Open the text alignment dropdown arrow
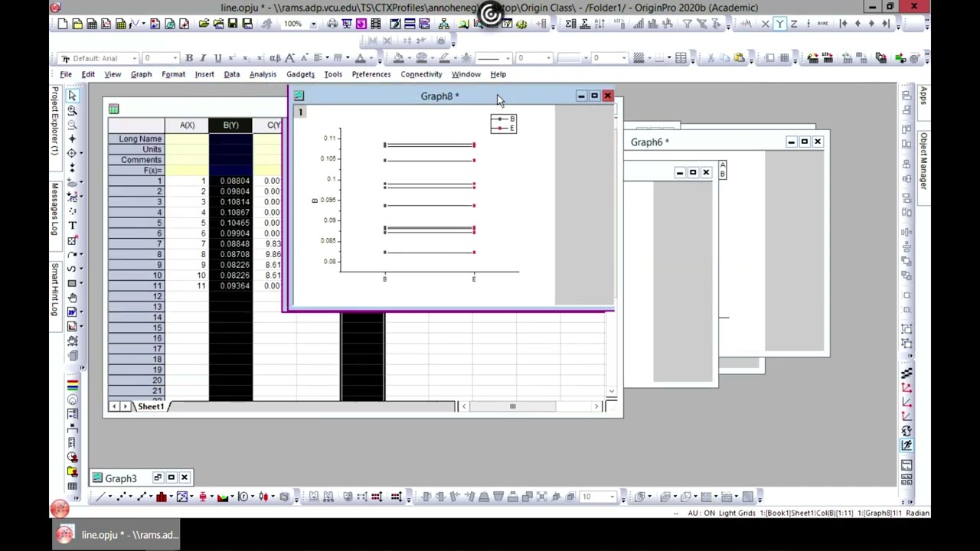 point(327,58)
